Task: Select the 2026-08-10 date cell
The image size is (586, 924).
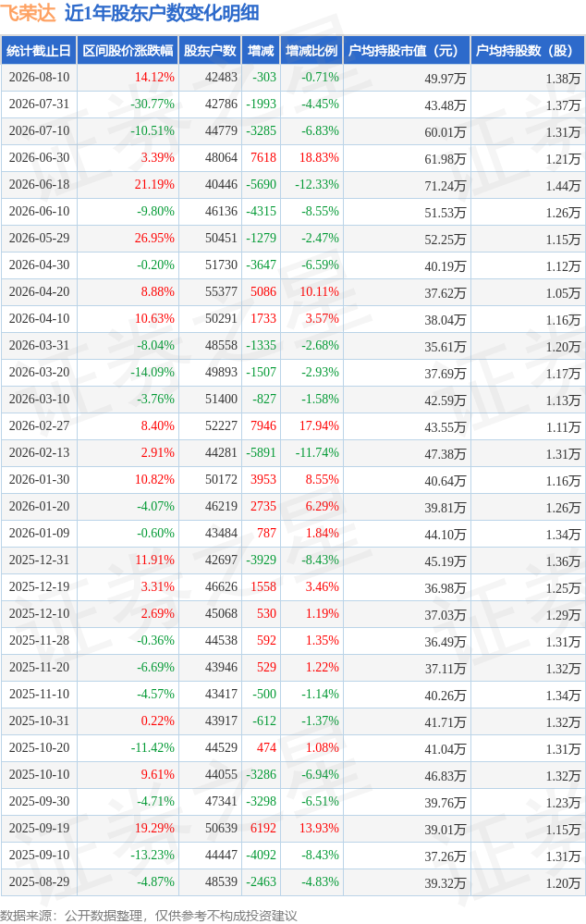Action: tap(39, 77)
